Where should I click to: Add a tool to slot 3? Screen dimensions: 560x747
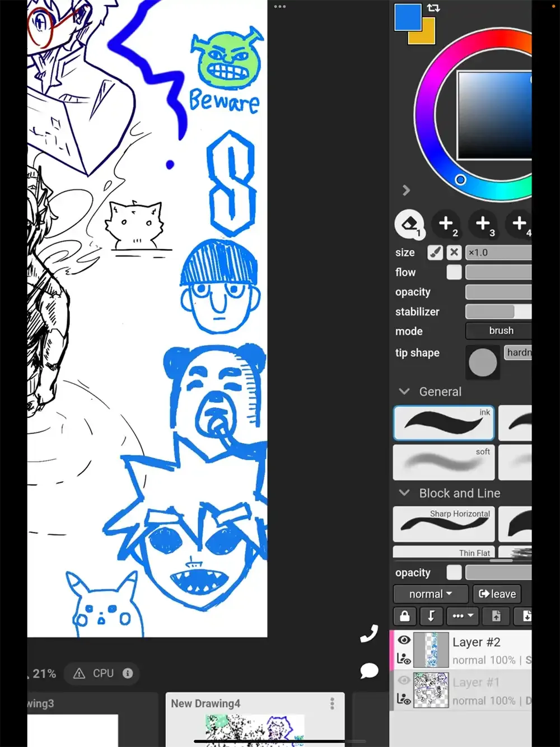coord(483,224)
